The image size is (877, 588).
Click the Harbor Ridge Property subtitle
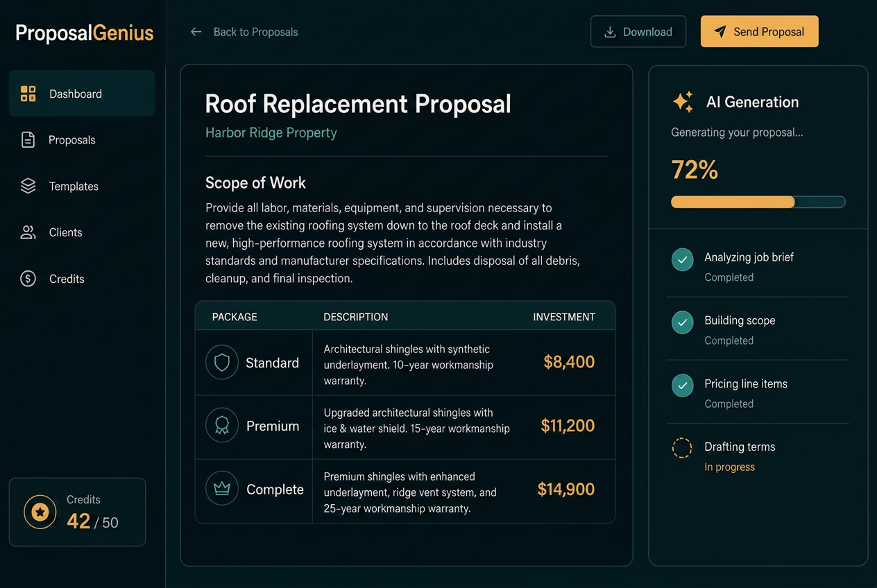click(271, 132)
